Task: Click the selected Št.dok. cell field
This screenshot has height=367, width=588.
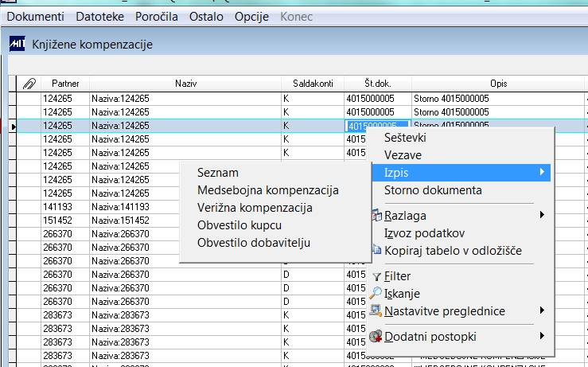Action: [x=377, y=126]
